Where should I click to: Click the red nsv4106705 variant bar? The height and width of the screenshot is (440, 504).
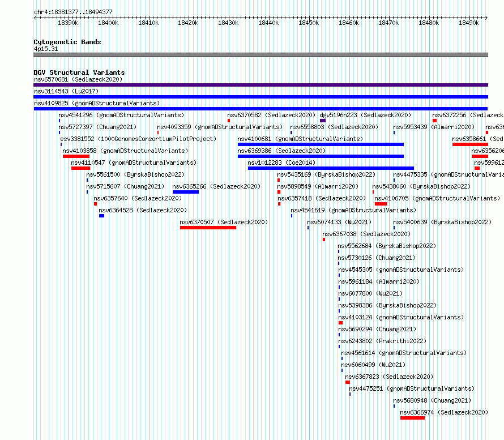(381, 204)
